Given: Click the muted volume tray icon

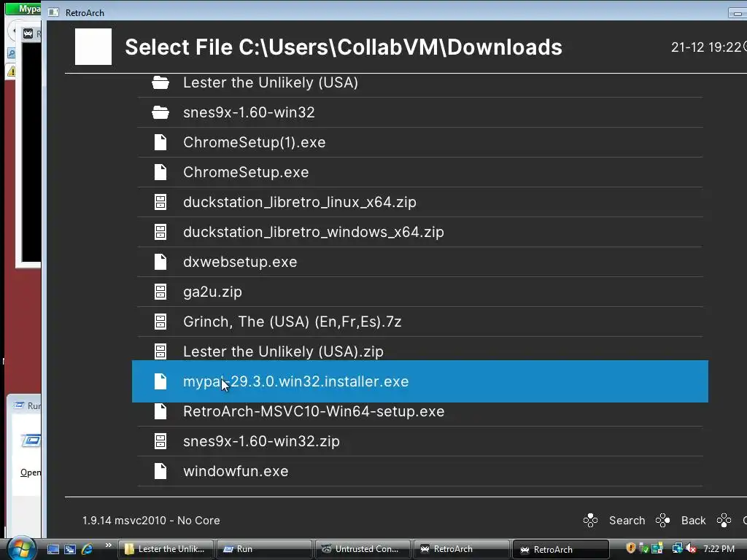Looking at the screenshot, I should (x=691, y=548).
